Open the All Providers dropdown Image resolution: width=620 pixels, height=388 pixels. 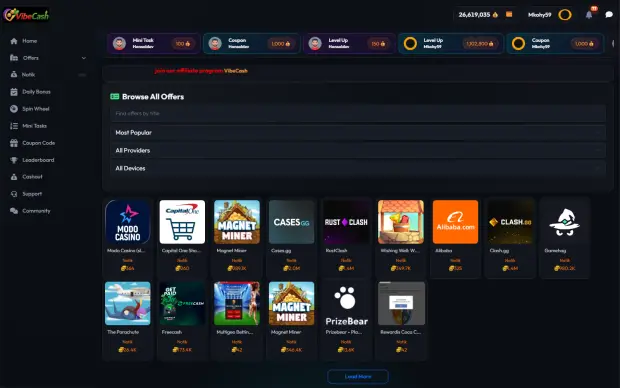click(x=358, y=150)
